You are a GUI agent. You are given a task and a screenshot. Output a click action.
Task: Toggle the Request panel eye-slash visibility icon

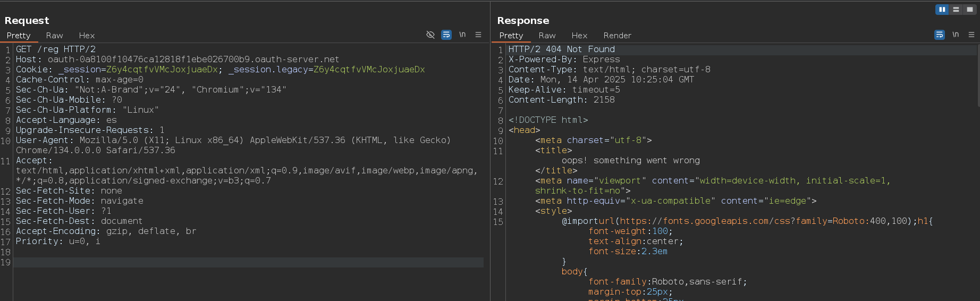(430, 35)
